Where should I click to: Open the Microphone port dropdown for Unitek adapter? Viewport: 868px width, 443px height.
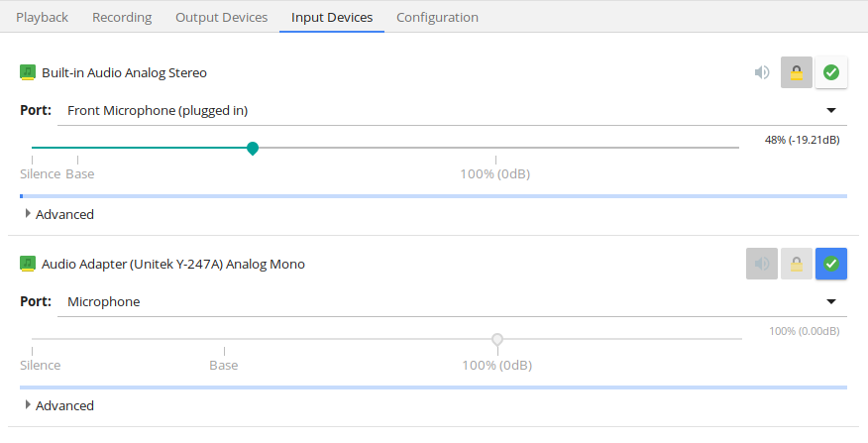pos(452,302)
